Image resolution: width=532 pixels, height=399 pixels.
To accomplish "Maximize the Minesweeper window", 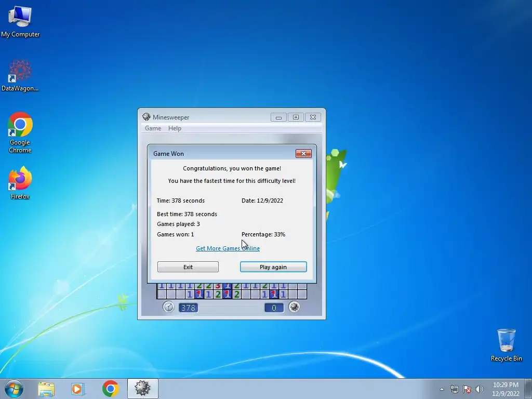I will (296, 117).
